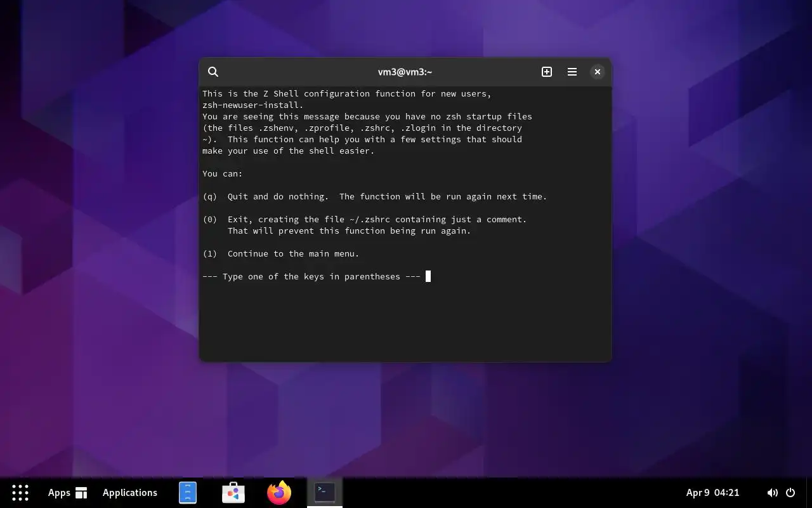This screenshot has width=812, height=508.
Task: Select 'This is the Z Shell configuration' line
Action: point(347,93)
